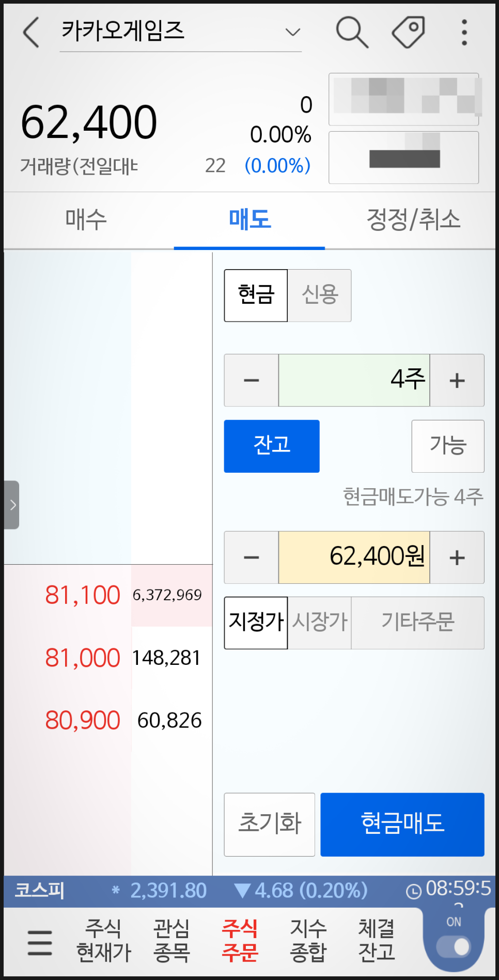
Task: Open 체결 잔고 in the bottom navigation
Action: point(377,940)
